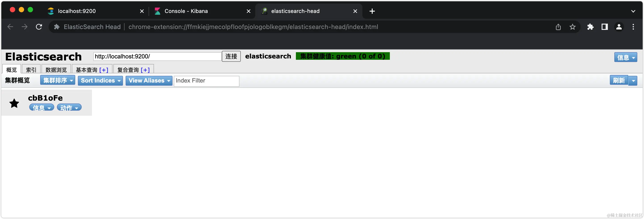Open the View Aliases dropdown
Screen dimensions: 644x219
(x=149, y=81)
